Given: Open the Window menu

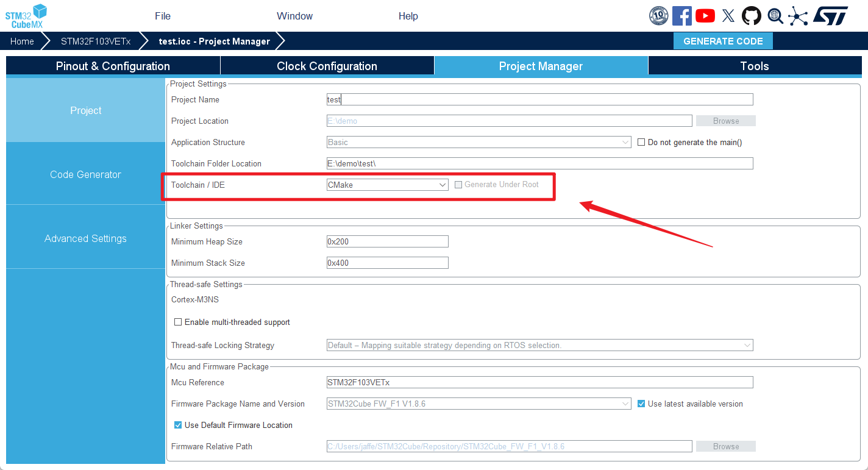Looking at the screenshot, I should (x=295, y=16).
